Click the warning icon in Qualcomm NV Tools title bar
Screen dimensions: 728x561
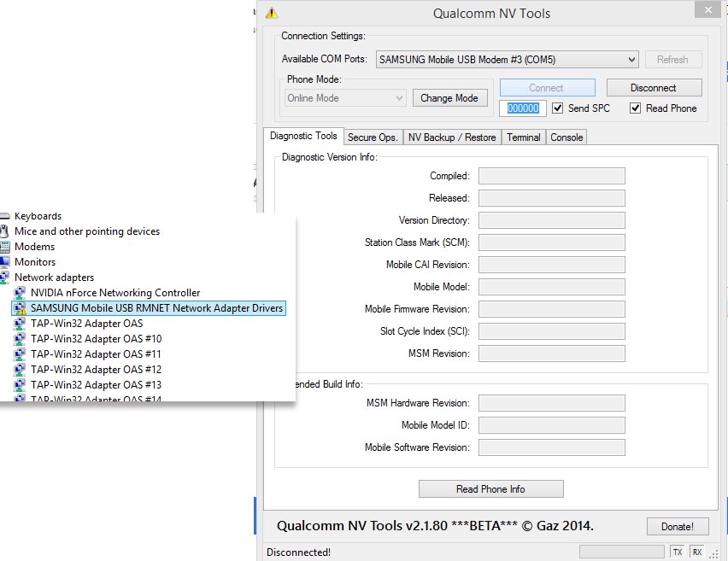tap(272, 13)
